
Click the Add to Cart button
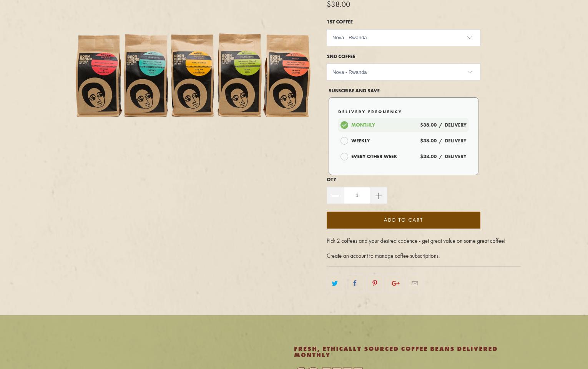click(403, 220)
